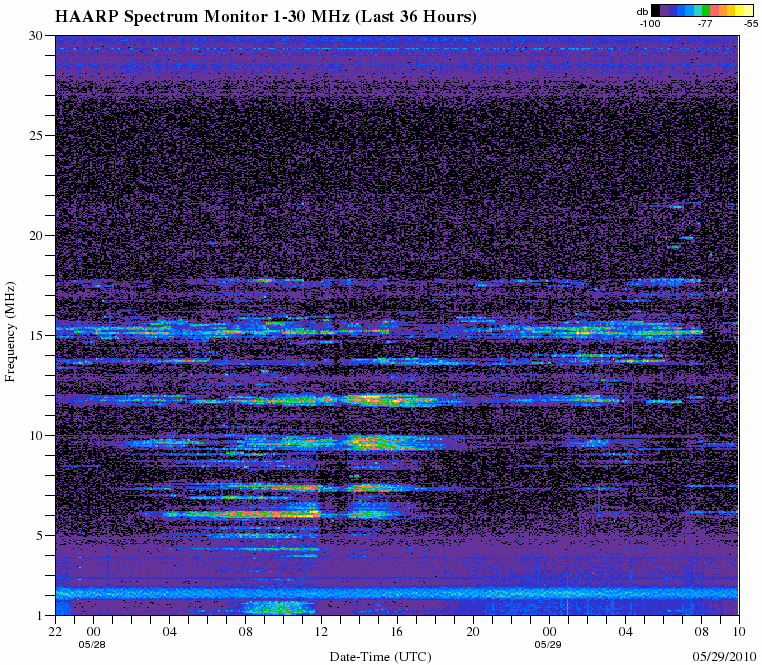Viewport: 762px width, 665px height.
Task: Click the '20' frequency axis tick label
Action: [36, 236]
